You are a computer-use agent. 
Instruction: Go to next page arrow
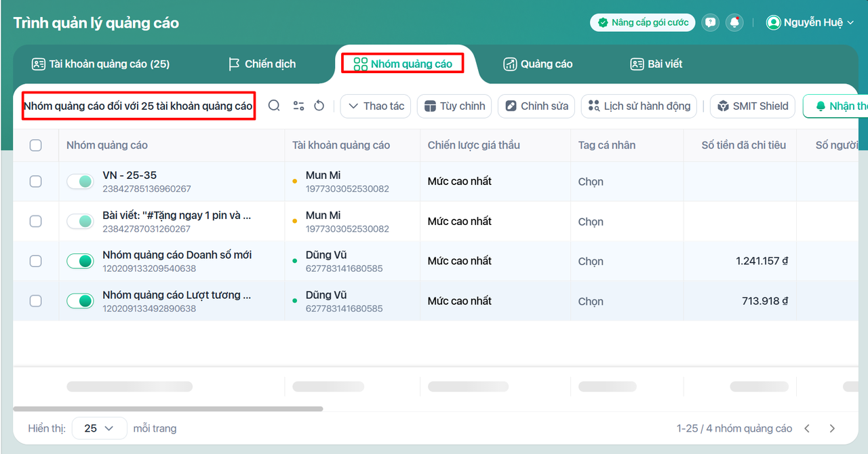(x=832, y=428)
